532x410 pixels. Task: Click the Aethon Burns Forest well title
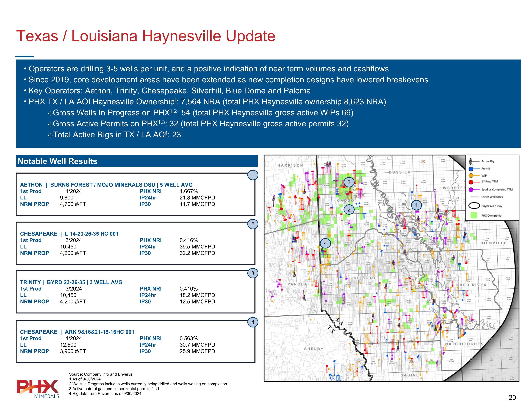(106, 185)
